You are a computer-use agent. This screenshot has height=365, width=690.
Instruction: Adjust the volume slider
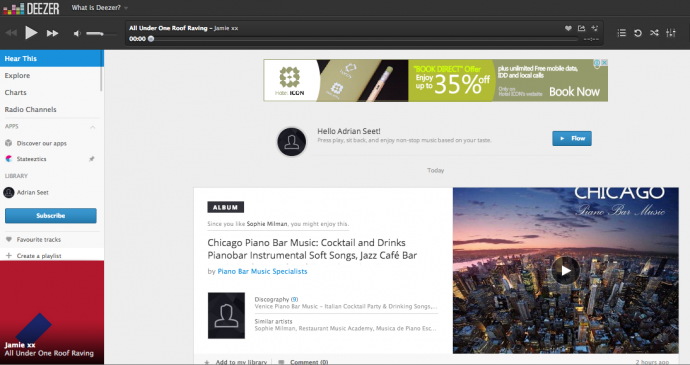tap(101, 33)
